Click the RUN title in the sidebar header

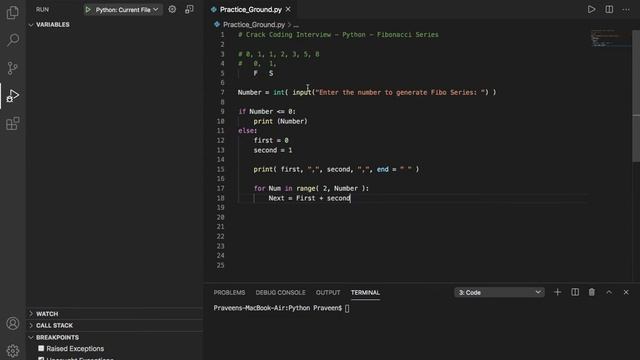[42, 9]
